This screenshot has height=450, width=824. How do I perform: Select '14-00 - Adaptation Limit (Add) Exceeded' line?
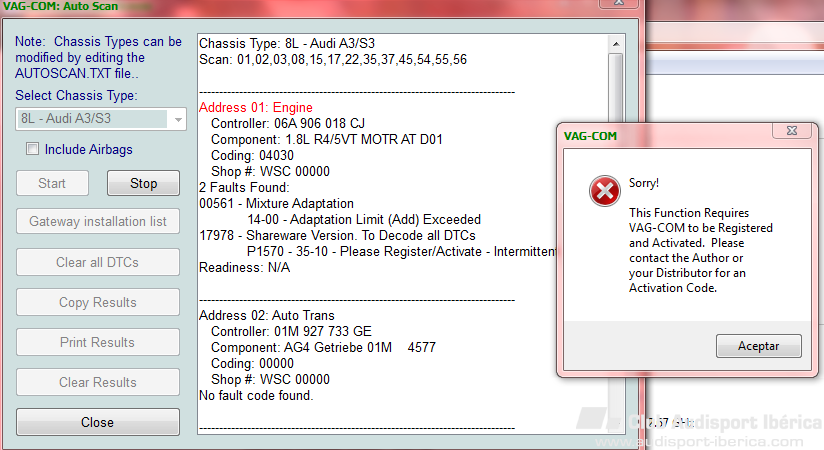point(364,219)
